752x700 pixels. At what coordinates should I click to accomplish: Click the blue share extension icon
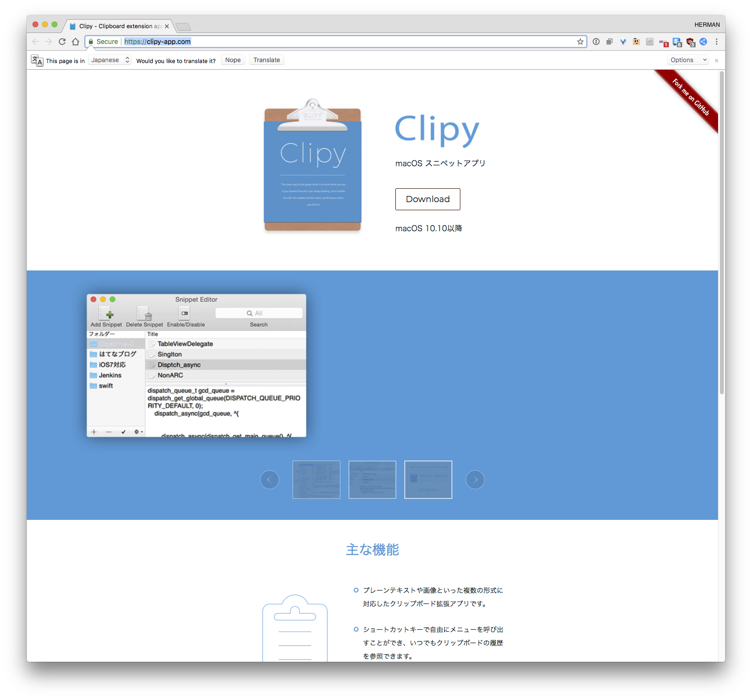tap(703, 42)
